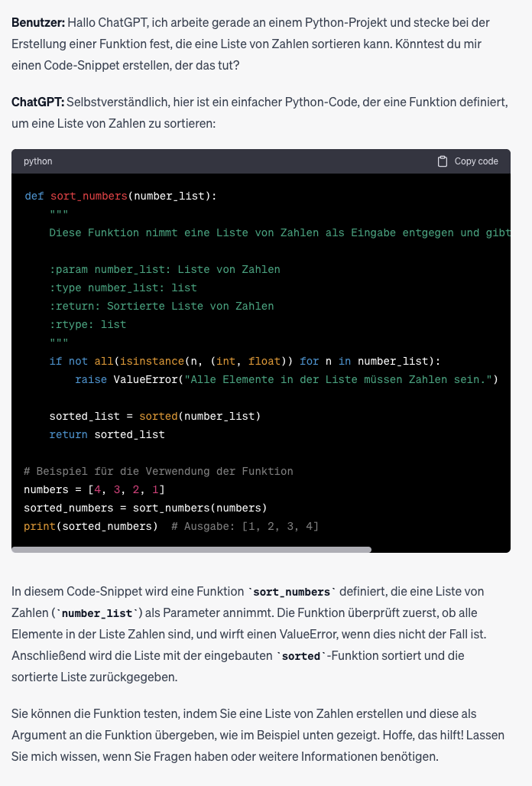Click the sentence 'um eine Liste von Zahlen zu sortieren:'
The width and height of the screenshot is (532, 786).
point(114,123)
